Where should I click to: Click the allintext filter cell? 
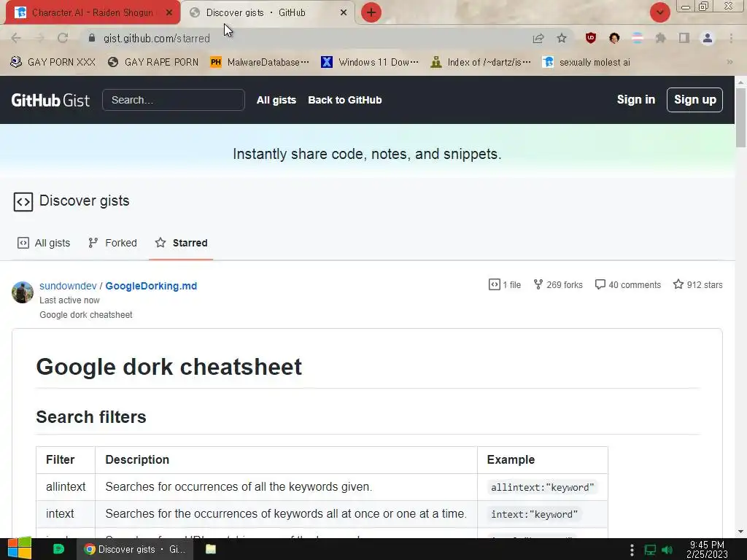pyautogui.click(x=66, y=486)
